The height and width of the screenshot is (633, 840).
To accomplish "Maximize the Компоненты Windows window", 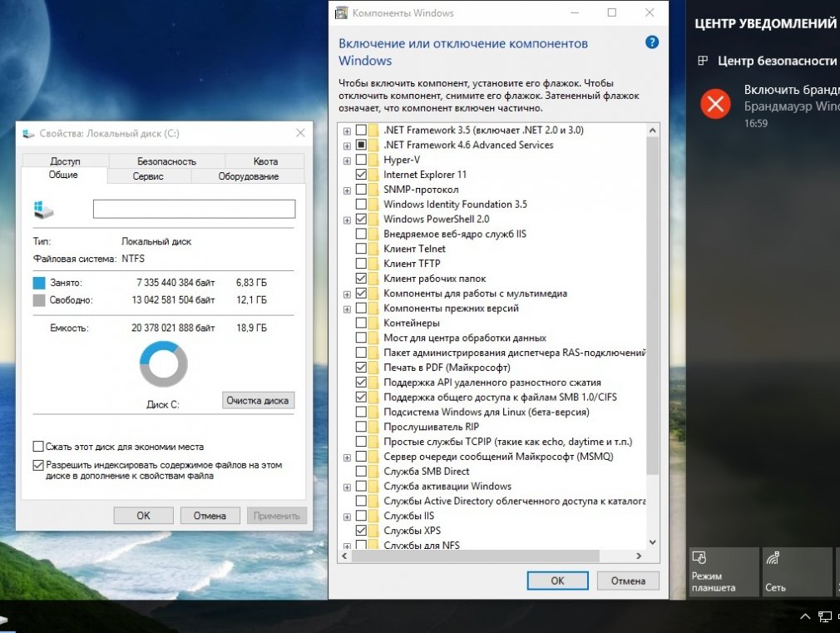I will coord(612,12).
